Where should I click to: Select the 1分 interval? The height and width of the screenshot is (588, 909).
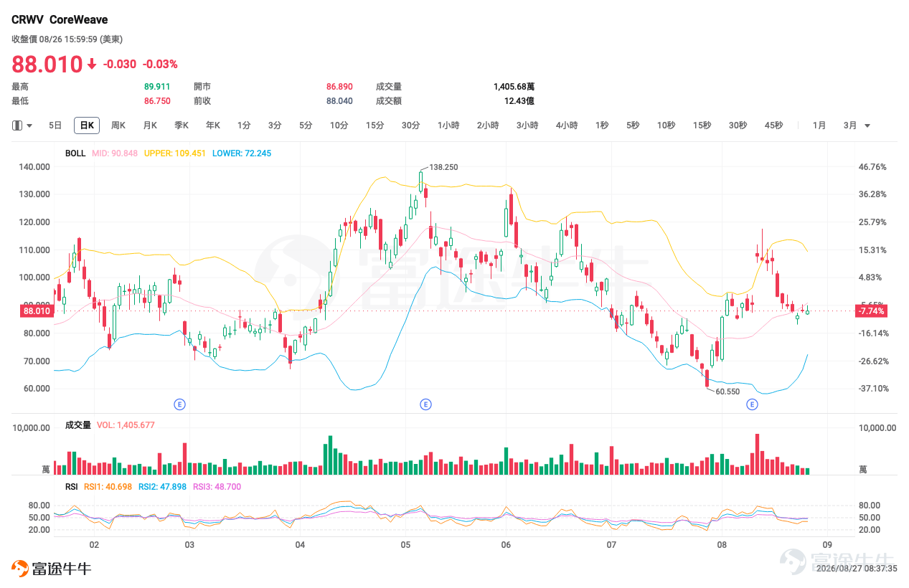[244, 125]
